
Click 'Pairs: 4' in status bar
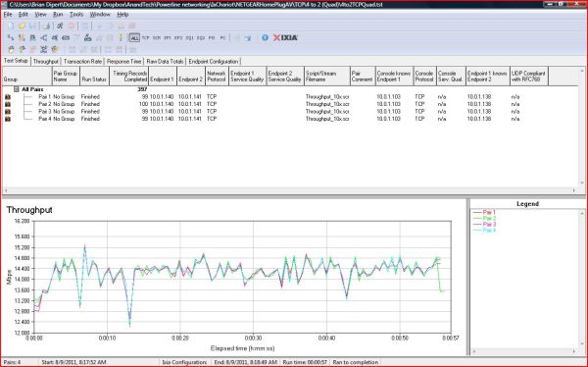pyautogui.click(x=12, y=362)
